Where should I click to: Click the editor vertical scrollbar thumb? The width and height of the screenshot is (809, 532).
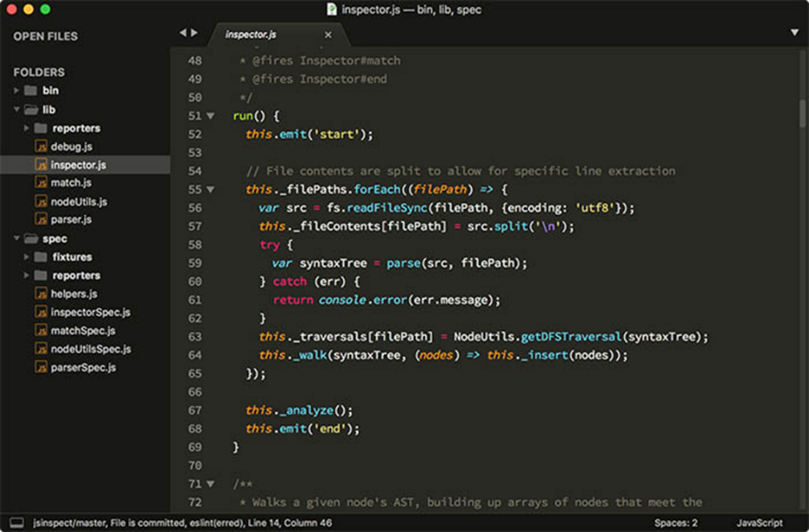pos(802,114)
